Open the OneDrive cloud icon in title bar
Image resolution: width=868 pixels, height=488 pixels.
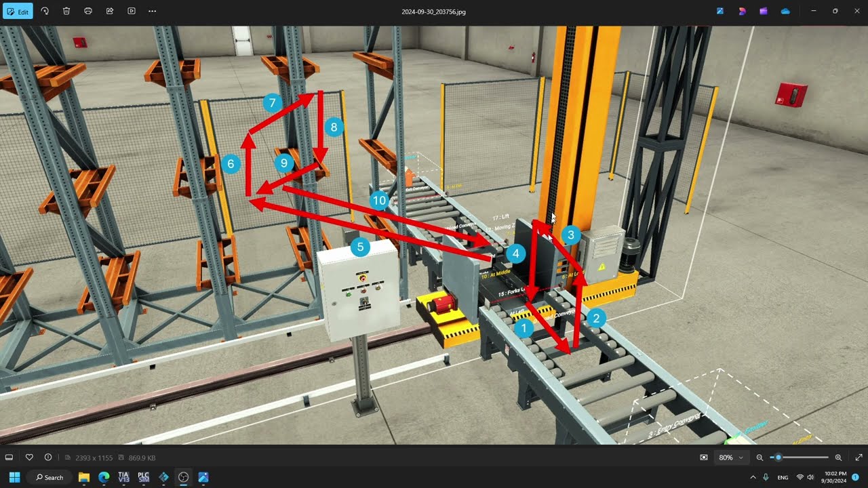tap(785, 12)
